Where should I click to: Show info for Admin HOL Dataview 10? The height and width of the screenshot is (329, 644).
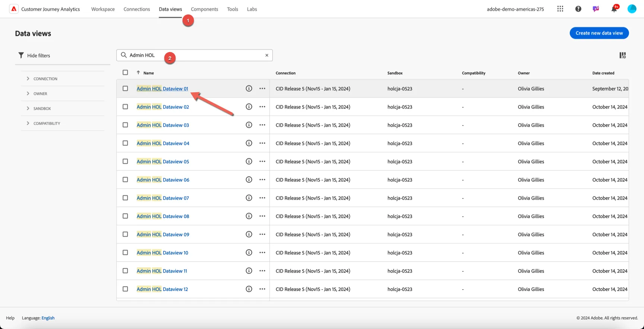tap(249, 253)
